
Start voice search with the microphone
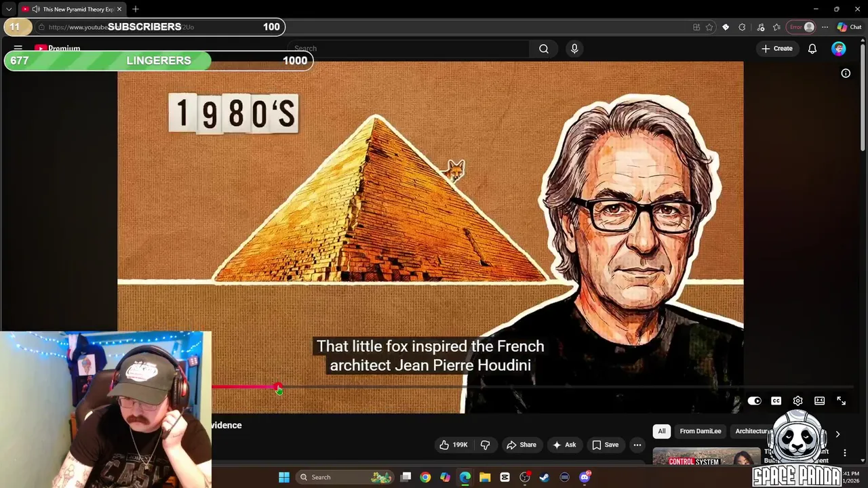click(x=574, y=49)
